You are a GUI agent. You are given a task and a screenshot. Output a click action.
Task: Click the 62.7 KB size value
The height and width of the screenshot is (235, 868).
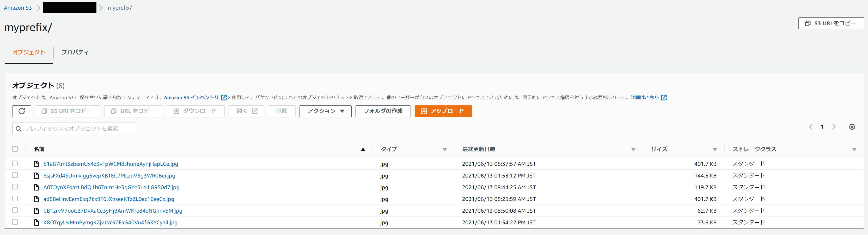point(707,211)
